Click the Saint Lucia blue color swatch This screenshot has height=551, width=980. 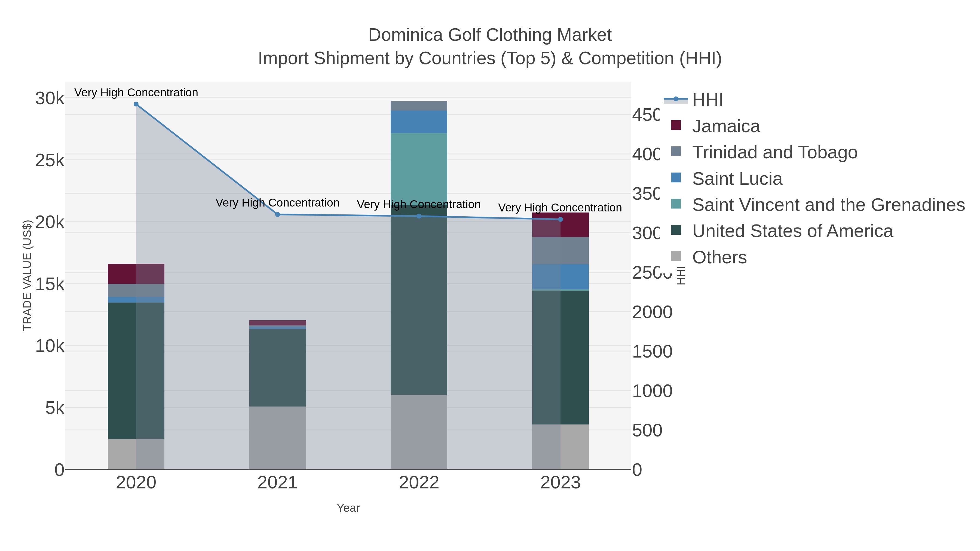tap(676, 178)
